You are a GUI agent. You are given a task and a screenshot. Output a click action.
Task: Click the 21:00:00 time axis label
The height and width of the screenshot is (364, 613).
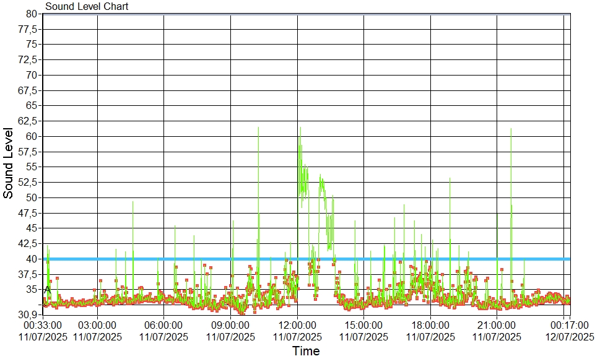point(497,324)
